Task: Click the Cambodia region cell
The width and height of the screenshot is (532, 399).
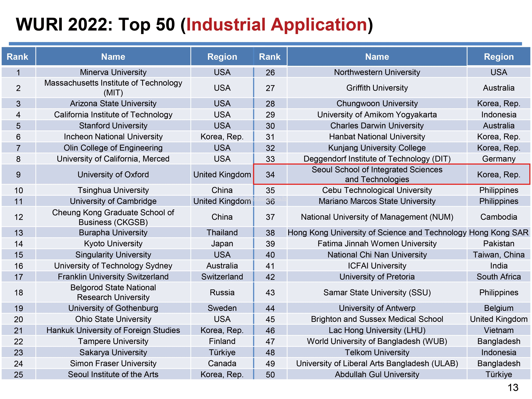Action: (x=498, y=217)
